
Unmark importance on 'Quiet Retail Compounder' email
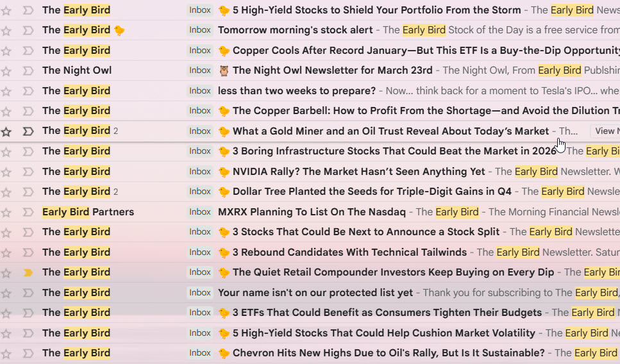click(28, 272)
